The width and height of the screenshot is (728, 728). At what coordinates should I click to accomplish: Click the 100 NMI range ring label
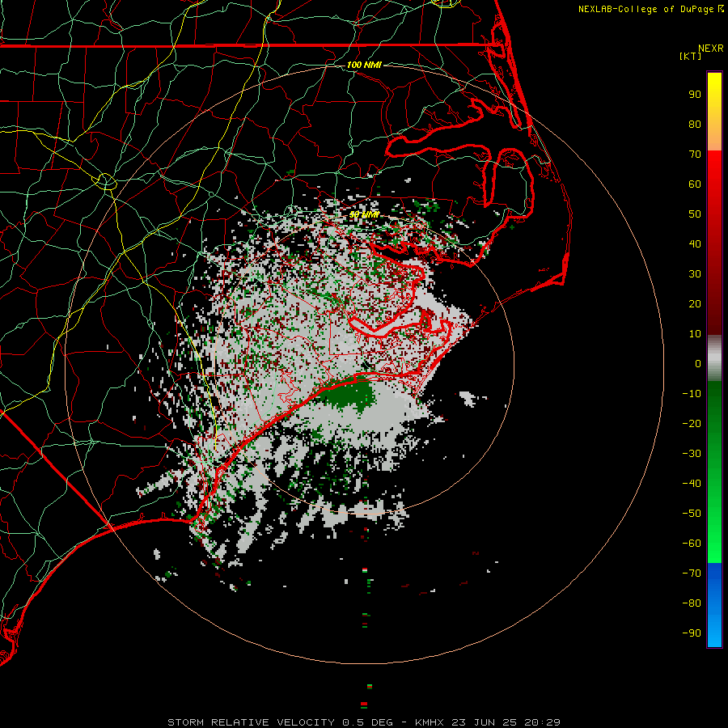click(364, 65)
